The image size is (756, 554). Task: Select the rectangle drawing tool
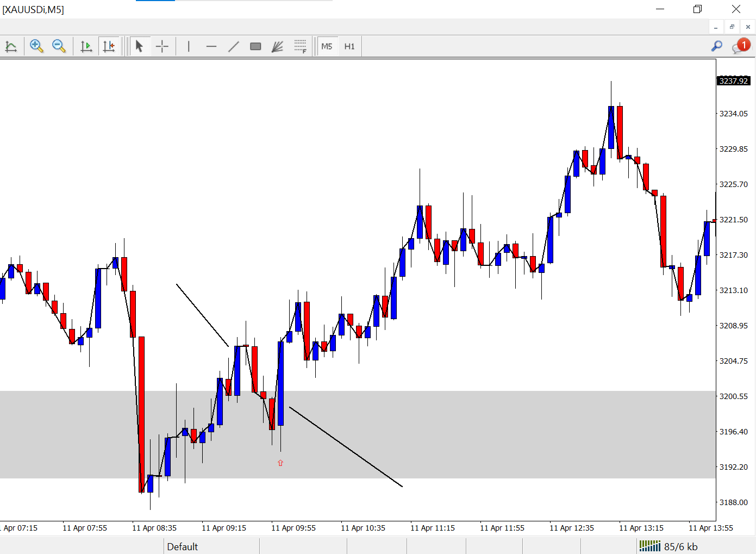255,46
